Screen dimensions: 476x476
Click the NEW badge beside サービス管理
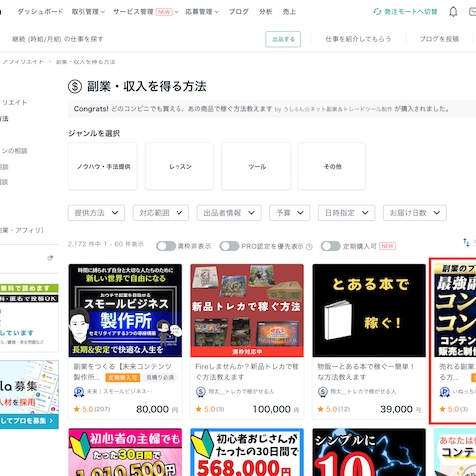point(164,12)
